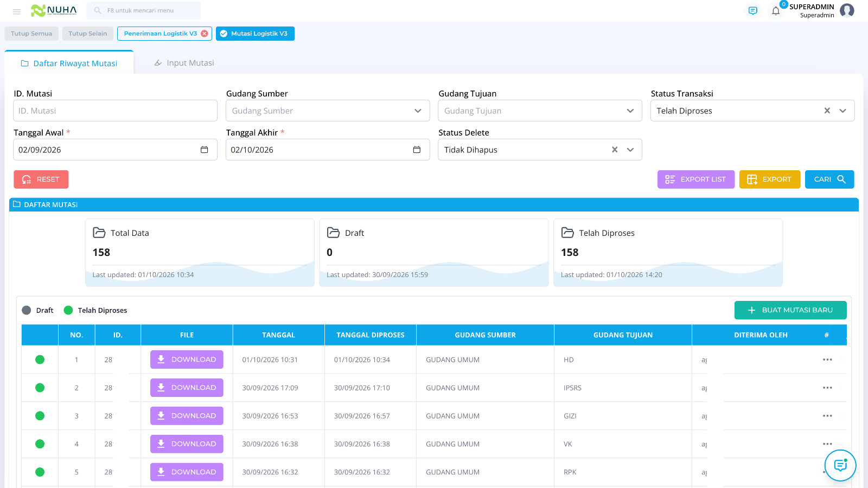Open the hamburger sidebar menu

click(17, 11)
